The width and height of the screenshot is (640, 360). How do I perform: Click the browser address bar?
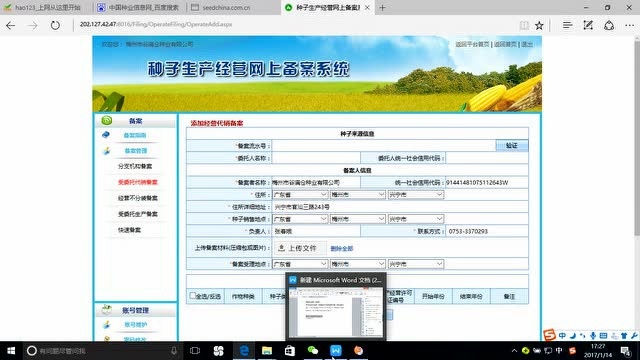point(294,24)
